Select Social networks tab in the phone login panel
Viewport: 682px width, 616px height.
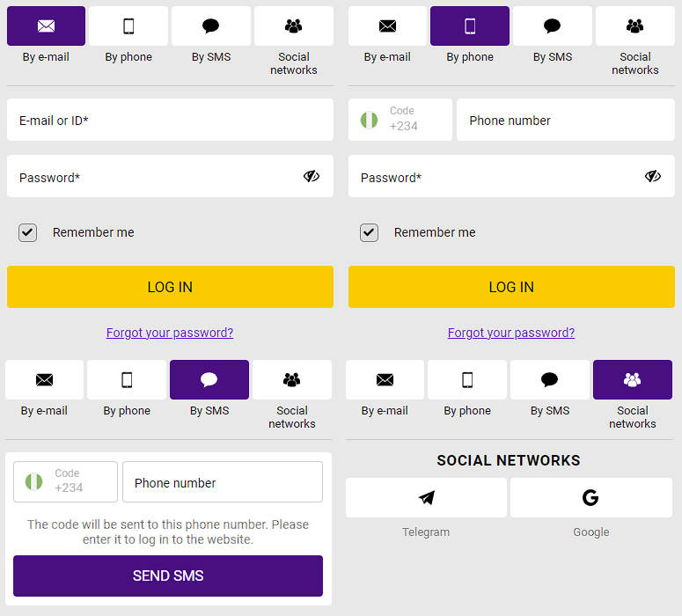(x=634, y=26)
